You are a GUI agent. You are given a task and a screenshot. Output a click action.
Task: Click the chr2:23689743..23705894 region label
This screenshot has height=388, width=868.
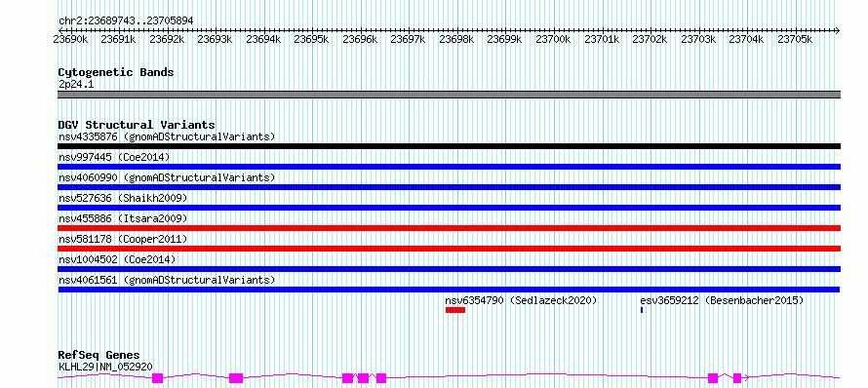coord(126,21)
